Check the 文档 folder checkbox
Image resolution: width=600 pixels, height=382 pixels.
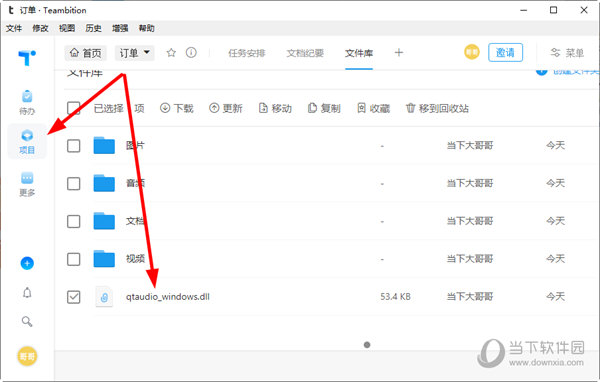pyautogui.click(x=73, y=221)
